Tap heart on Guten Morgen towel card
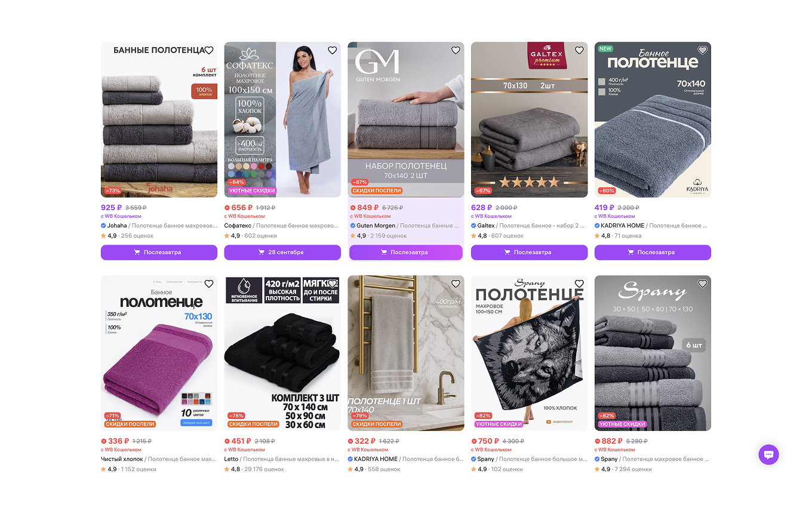The height and width of the screenshot is (511, 812). pyautogui.click(x=456, y=50)
